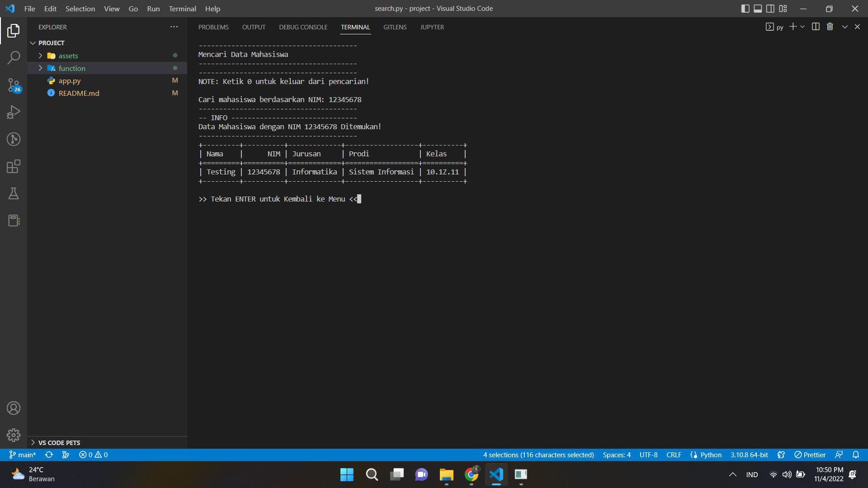Open the Terminal menu
The height and width of the screenshot is (488, 868).
click(182, 9)
